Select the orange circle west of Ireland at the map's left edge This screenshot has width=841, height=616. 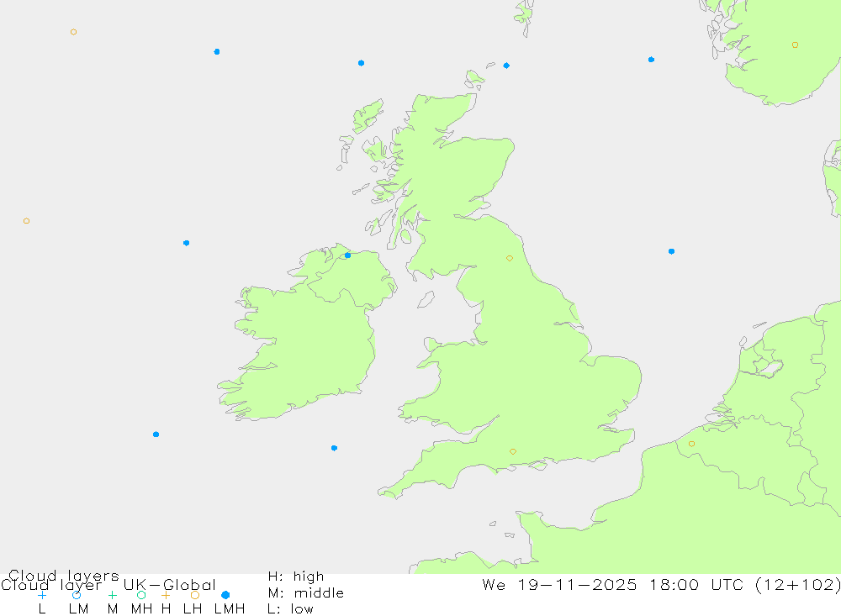26,221
